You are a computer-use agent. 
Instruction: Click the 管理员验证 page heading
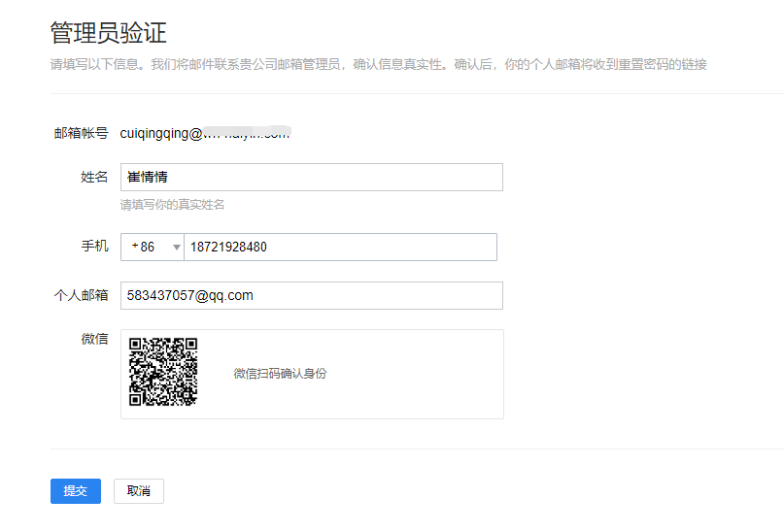click(108, 33)
